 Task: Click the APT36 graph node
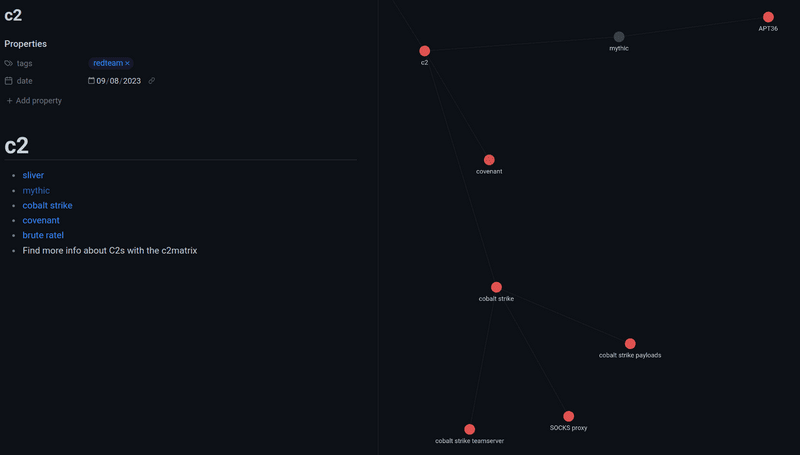point(768,17)
